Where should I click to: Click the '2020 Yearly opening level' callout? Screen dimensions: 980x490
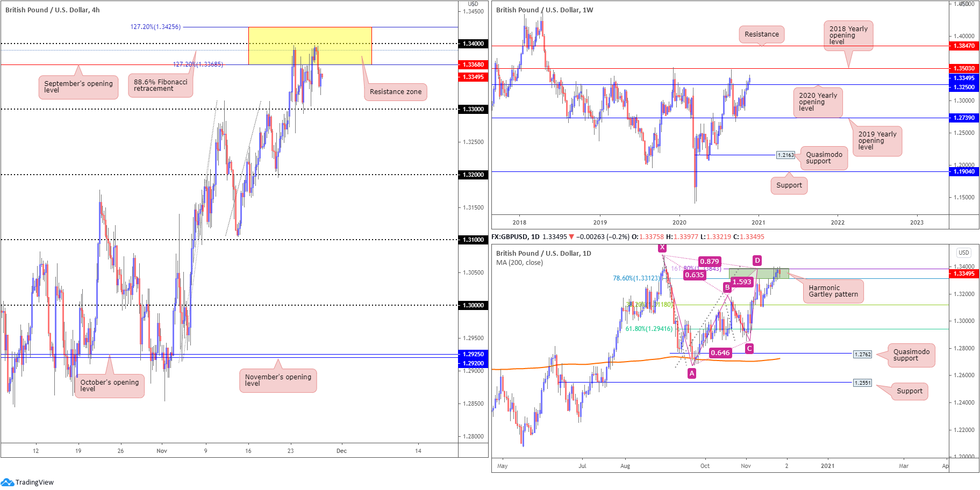(x=818, y=102)
